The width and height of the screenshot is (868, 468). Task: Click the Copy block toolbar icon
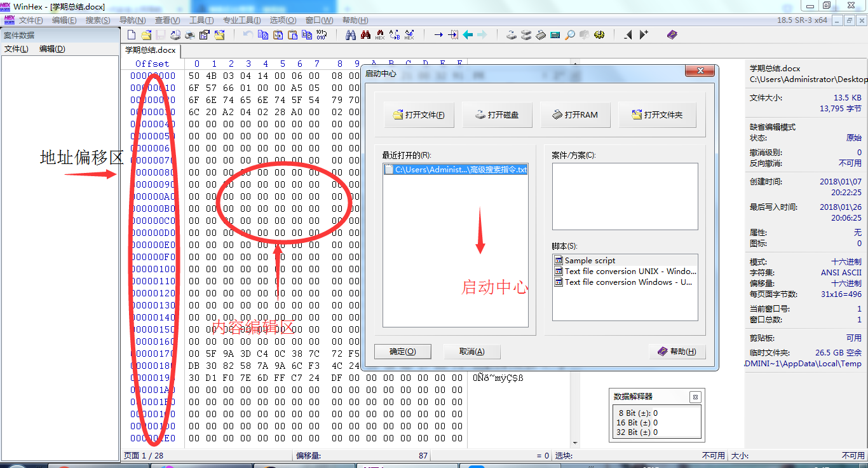[x=262, y=35]
